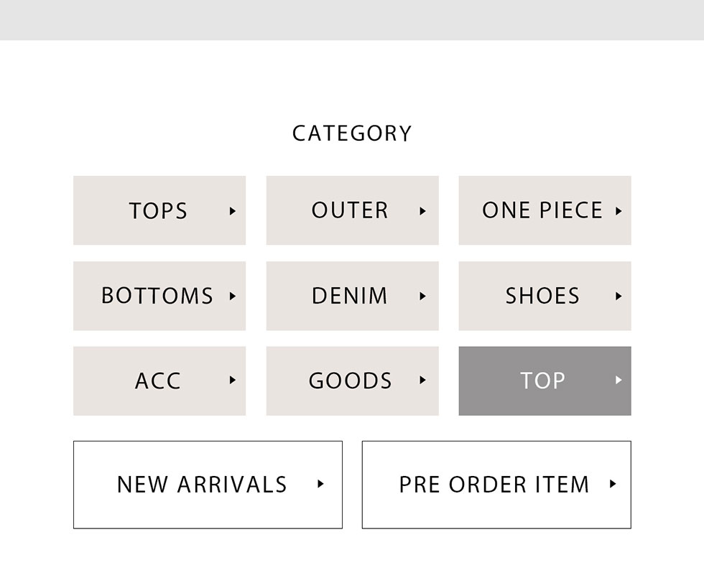This screenshot has height=588, width=704.
Task: Open the SHOES category
Action: 542,296
